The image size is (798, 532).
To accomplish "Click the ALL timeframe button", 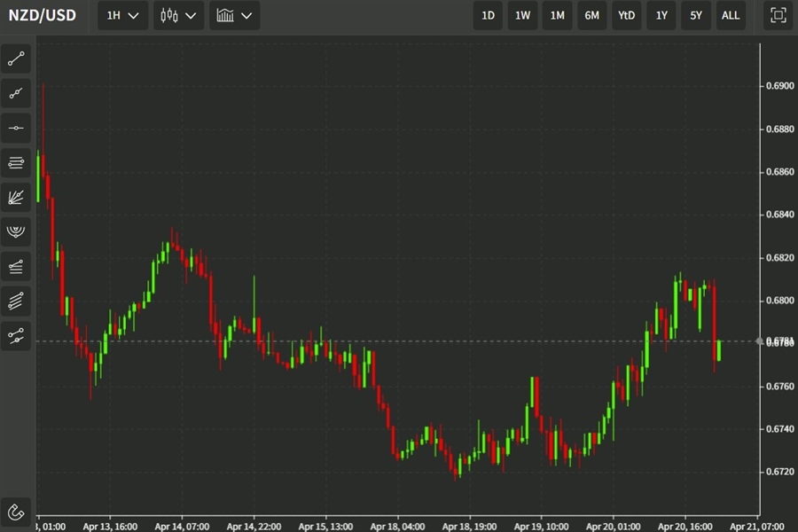I will pos(731,15).
